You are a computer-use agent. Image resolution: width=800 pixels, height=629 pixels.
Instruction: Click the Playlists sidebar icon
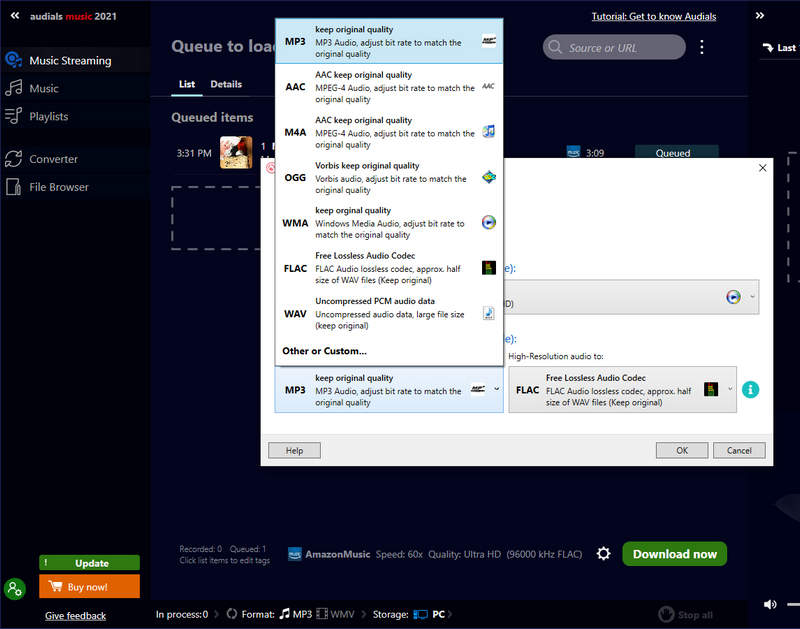(13, 116)
